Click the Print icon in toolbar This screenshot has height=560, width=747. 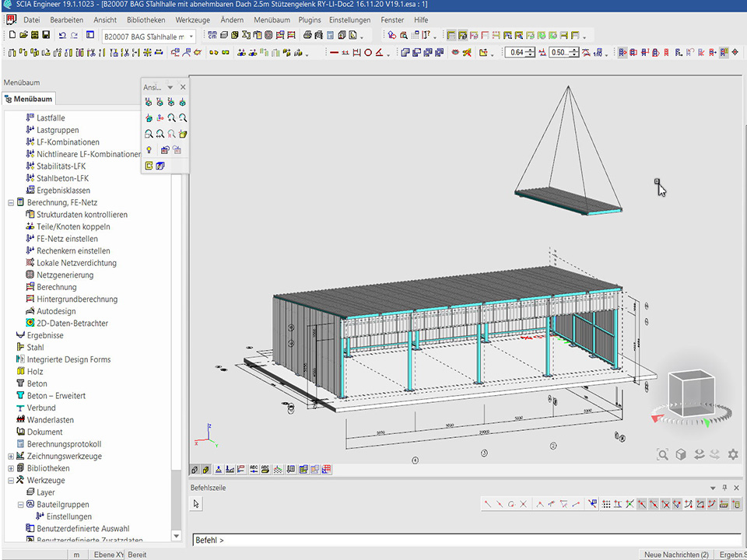click(307, 36)
